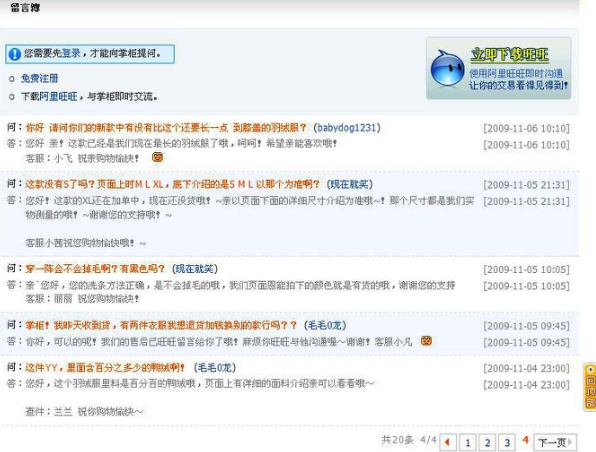Click answer about after-sales Wangwang message

(219, 341)
